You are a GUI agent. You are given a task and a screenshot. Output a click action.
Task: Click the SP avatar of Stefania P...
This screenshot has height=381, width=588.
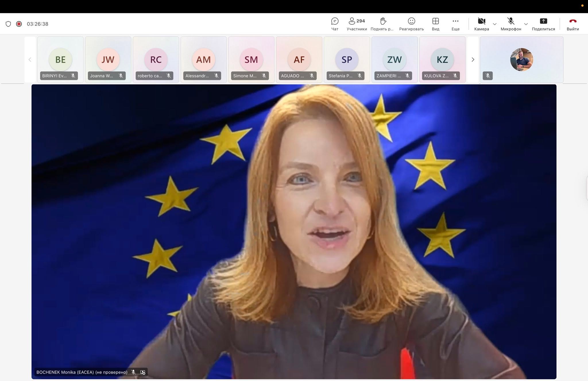click(x=347, y=59)
